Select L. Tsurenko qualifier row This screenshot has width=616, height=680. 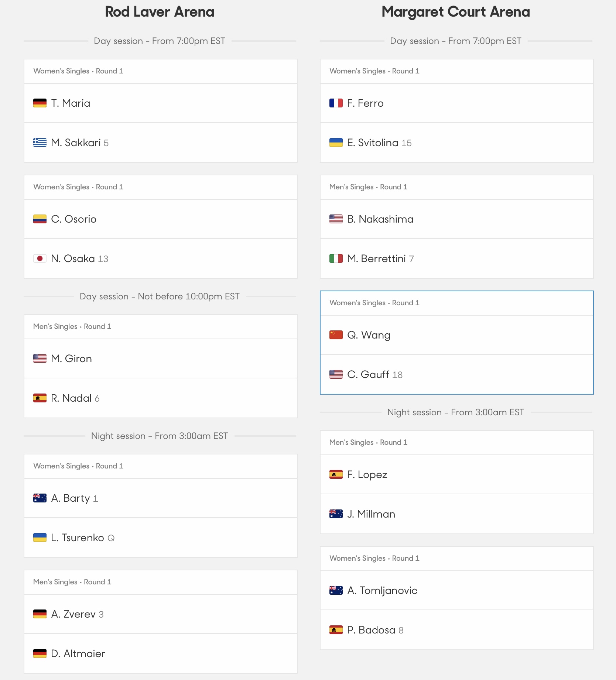[161, 538]
